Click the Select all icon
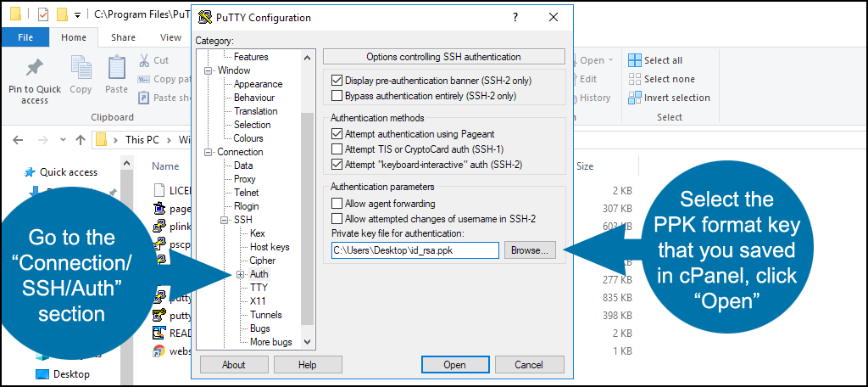The image size is (868, 387). [634, 60]
